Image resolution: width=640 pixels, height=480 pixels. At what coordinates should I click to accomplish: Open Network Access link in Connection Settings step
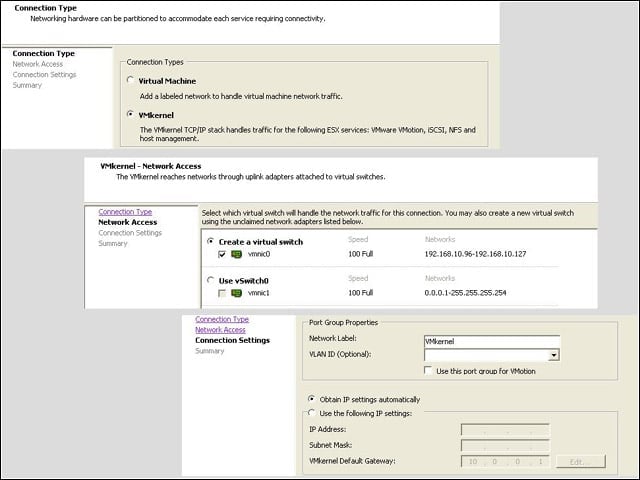(x=220, y=330)
